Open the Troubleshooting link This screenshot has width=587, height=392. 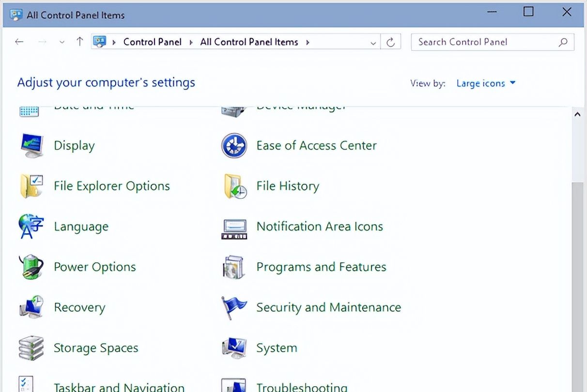(302, 387)
